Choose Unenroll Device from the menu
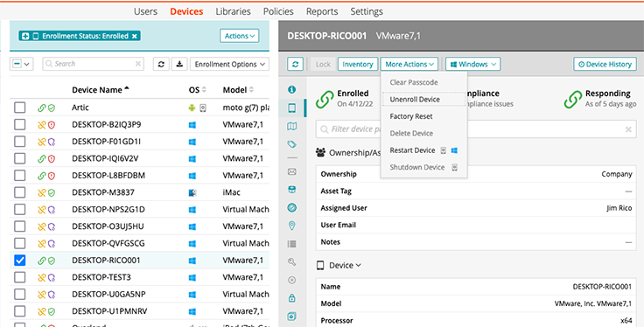The width and height of the screenshot is (644, 327). [423, 100]
